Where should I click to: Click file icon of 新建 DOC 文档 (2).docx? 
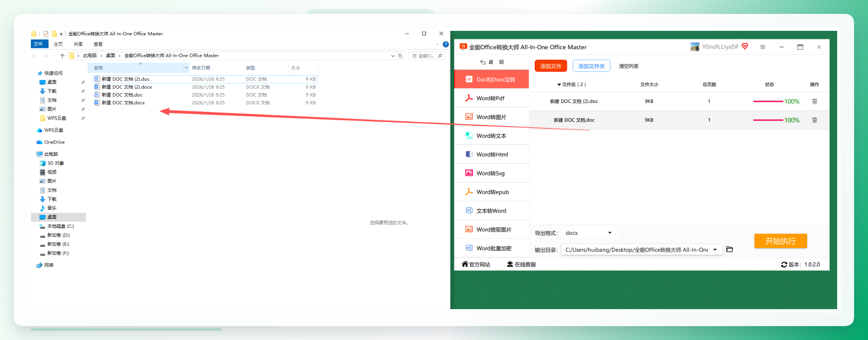pos(97,87)
